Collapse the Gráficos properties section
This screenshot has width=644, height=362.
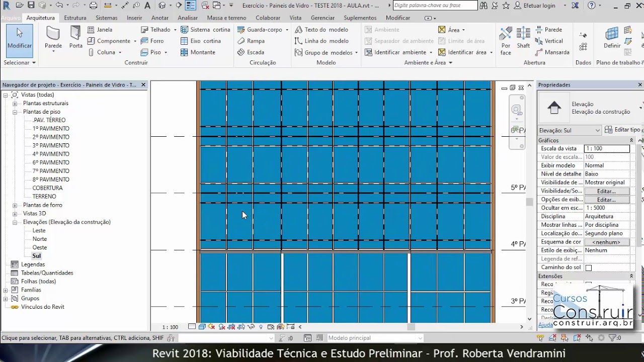pos(631,140)
